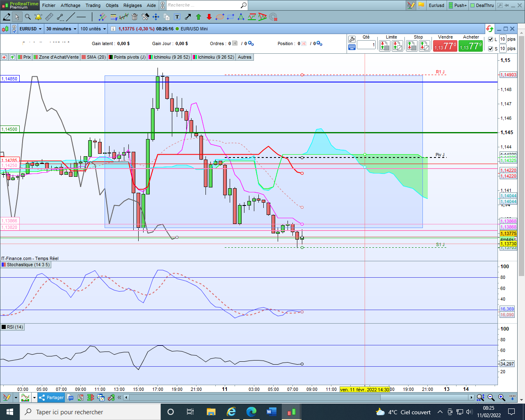The width and height of the screenshot is (525, 420).
Task: Open trading settings wrench icon
Action: pos(352,39)
